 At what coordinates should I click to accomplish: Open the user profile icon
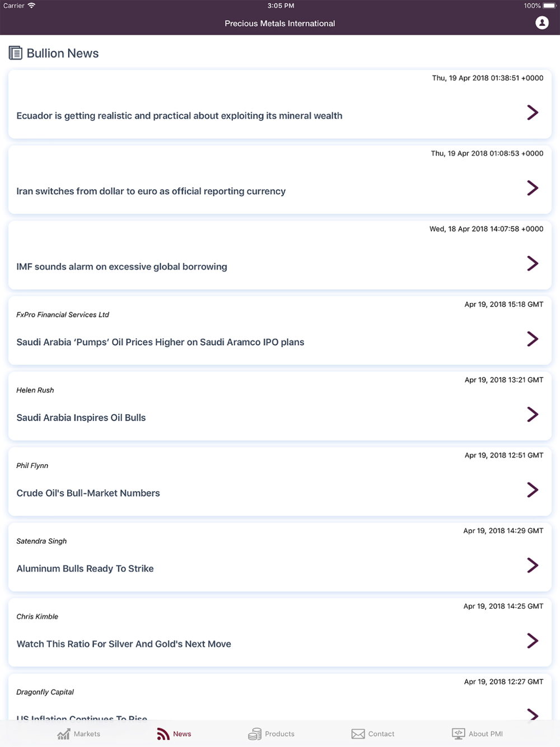coord(542,23)
